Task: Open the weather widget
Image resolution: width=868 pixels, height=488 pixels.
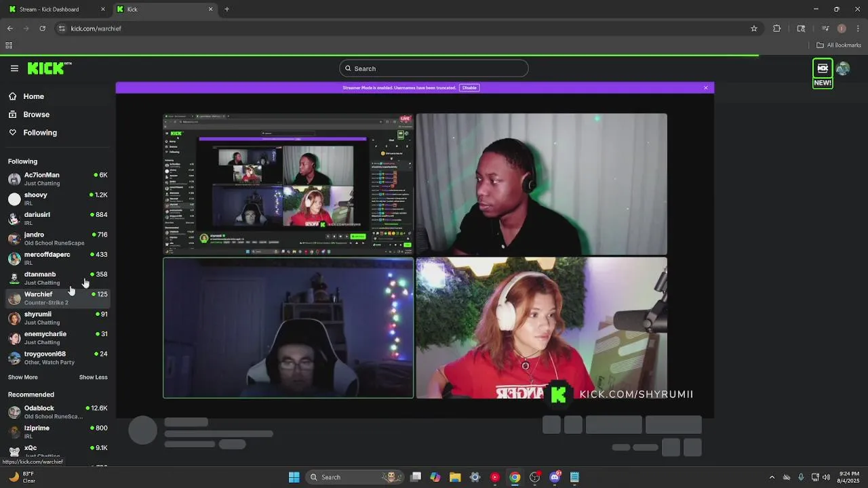Action: [23, 477]
